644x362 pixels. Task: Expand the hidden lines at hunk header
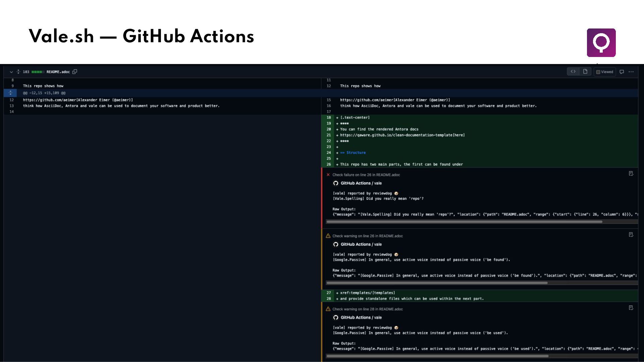pyautogui.click(x=10, y=93)
